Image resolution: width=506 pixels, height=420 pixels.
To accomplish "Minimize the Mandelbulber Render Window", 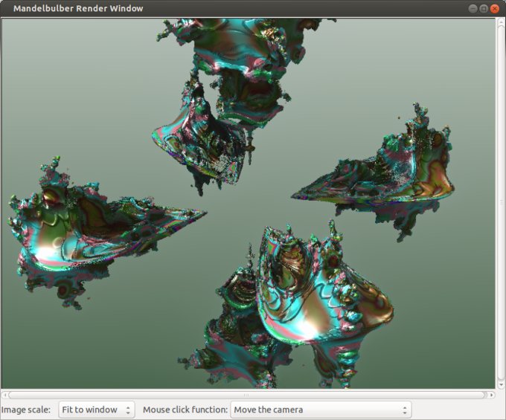I will tap(473, 8).
